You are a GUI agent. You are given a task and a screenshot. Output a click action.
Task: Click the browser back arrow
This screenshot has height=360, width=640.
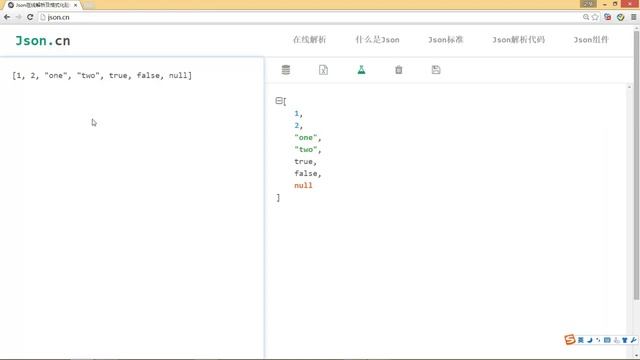7,17
